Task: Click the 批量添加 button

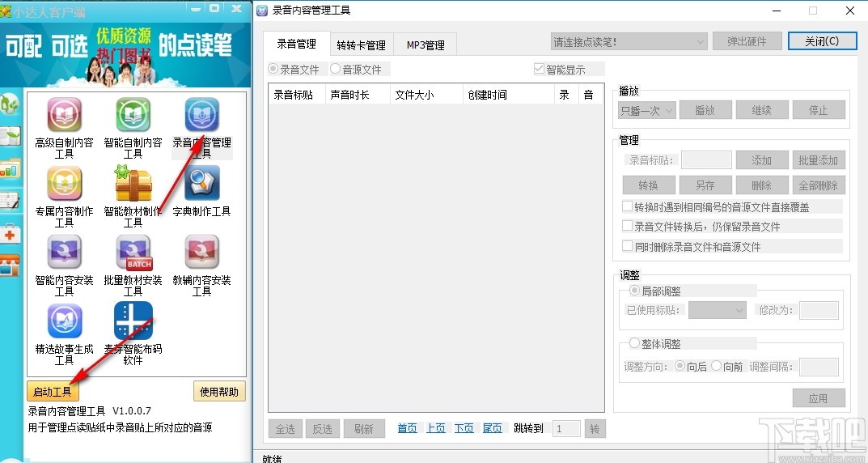Action: 818,160
